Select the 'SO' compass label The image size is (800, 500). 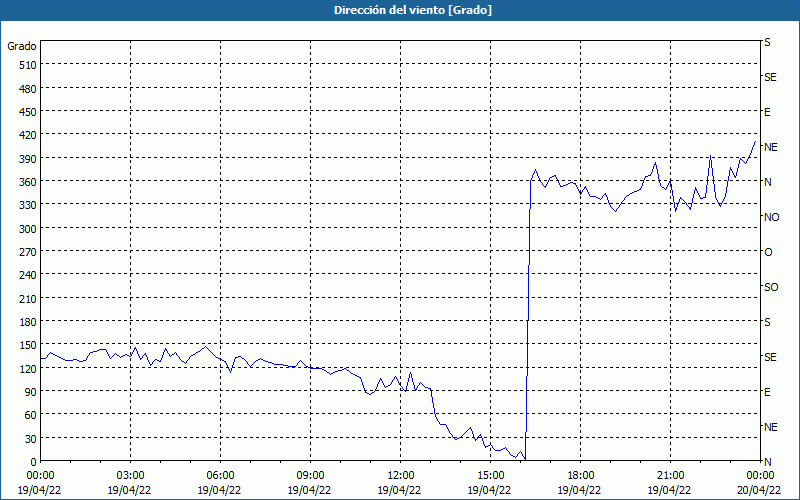pyautogui.click(x=771, y=288)
